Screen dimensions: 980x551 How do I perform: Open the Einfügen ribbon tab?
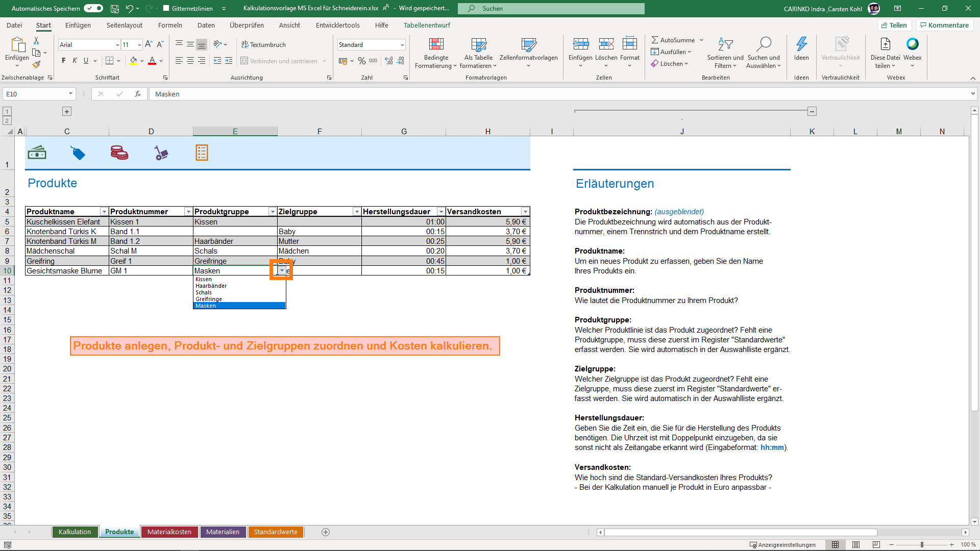(78, 25)
